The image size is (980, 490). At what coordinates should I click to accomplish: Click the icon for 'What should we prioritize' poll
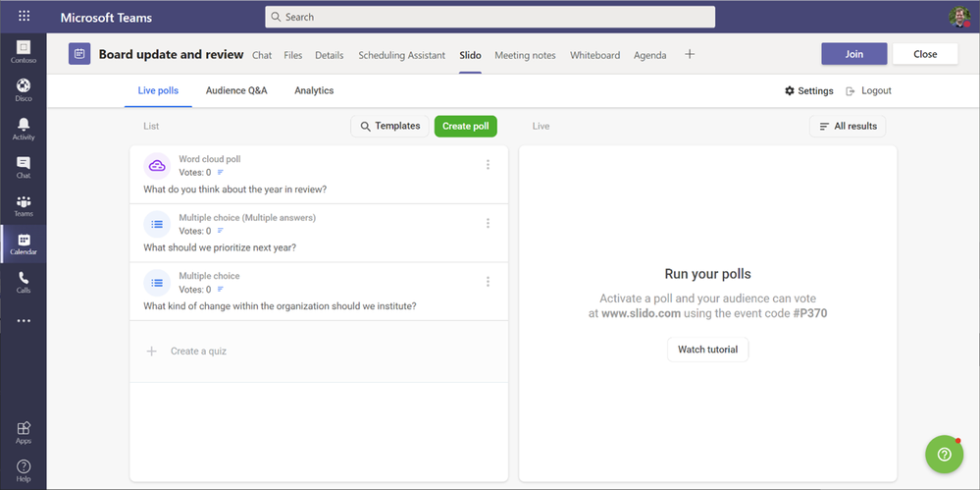157,224
